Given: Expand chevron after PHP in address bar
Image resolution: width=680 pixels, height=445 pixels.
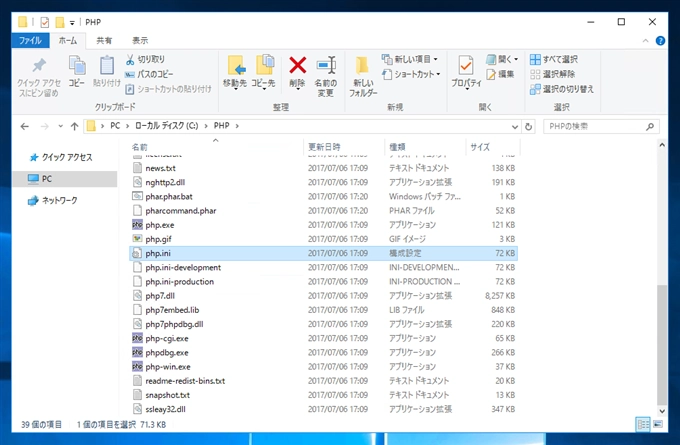Looking at the screenshot, I should click(x=237, y=126).
